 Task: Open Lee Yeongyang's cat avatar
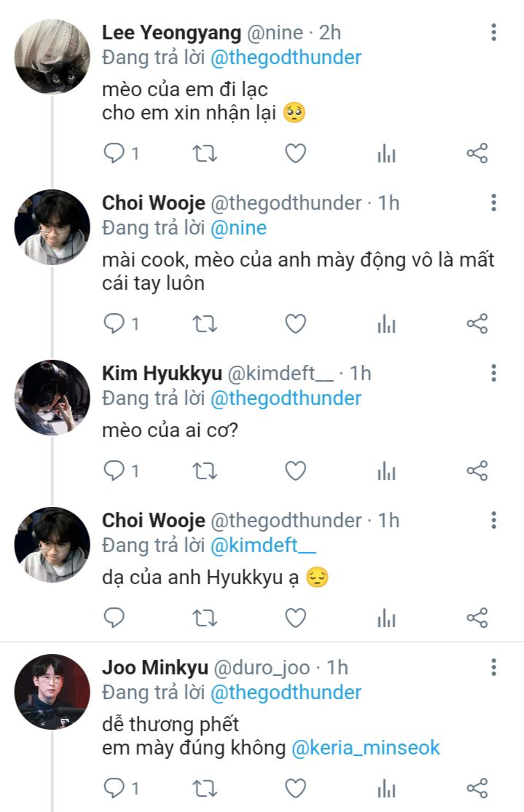[x=52, y=57]
